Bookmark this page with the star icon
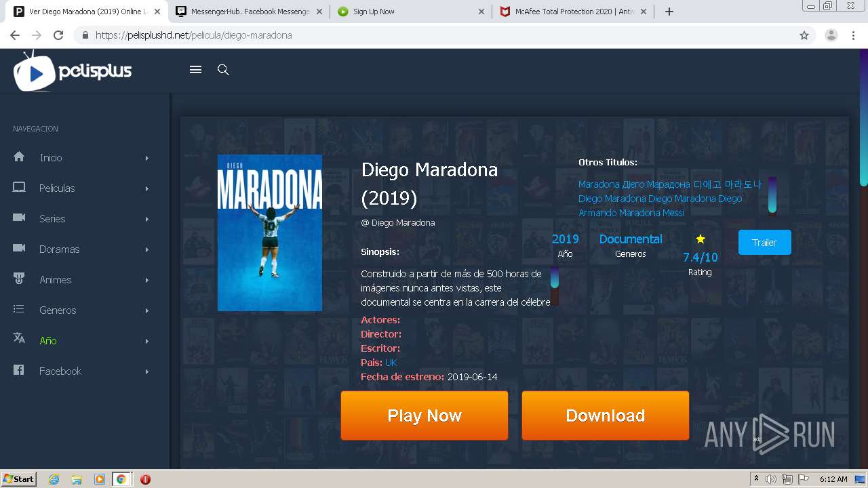Image resolution: width=868 pixels, height=488 pixels. pyautogui.click(x=804, y=35)
